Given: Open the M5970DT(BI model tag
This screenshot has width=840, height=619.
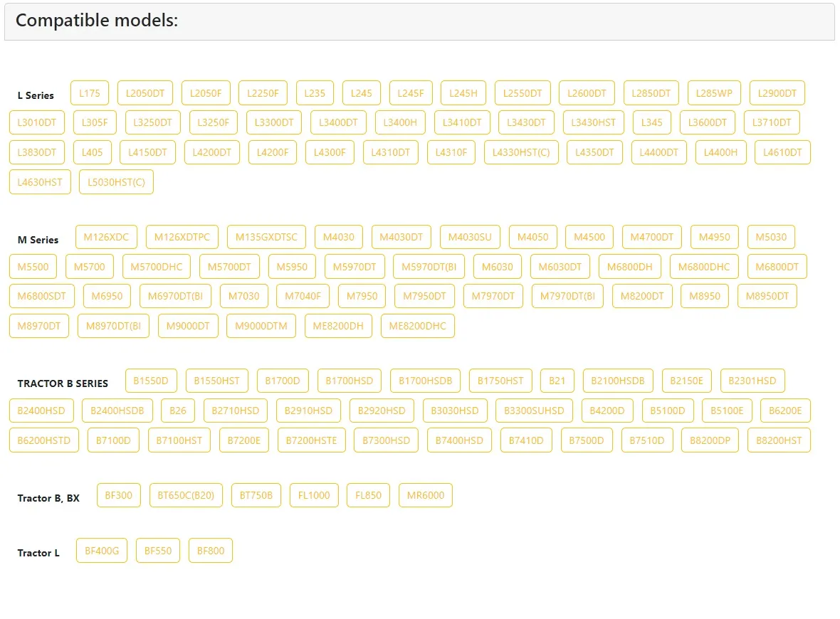Looking at the screenshot, I should [x=429, y=267].
